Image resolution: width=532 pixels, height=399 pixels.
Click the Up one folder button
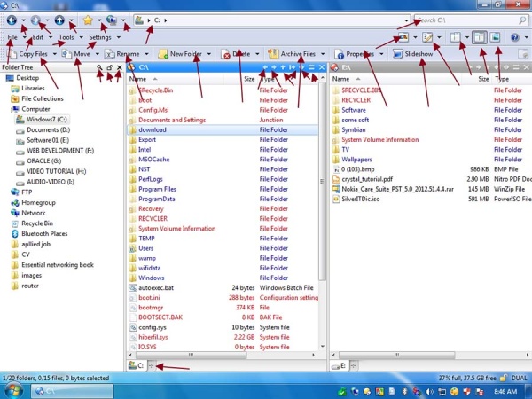tap(59, 20)
